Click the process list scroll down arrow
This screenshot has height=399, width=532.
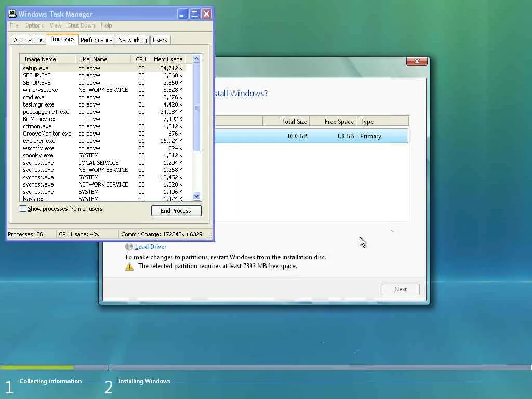coord(196,196)
